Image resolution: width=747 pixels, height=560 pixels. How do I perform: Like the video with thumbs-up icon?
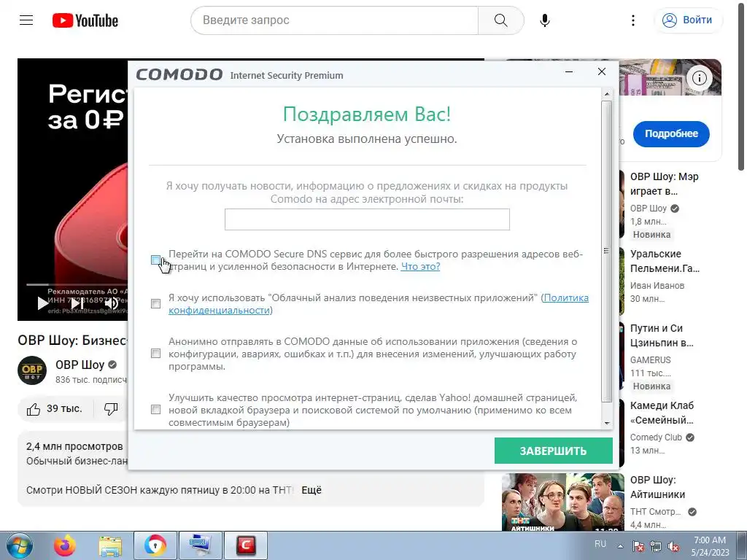click(34, 409)
